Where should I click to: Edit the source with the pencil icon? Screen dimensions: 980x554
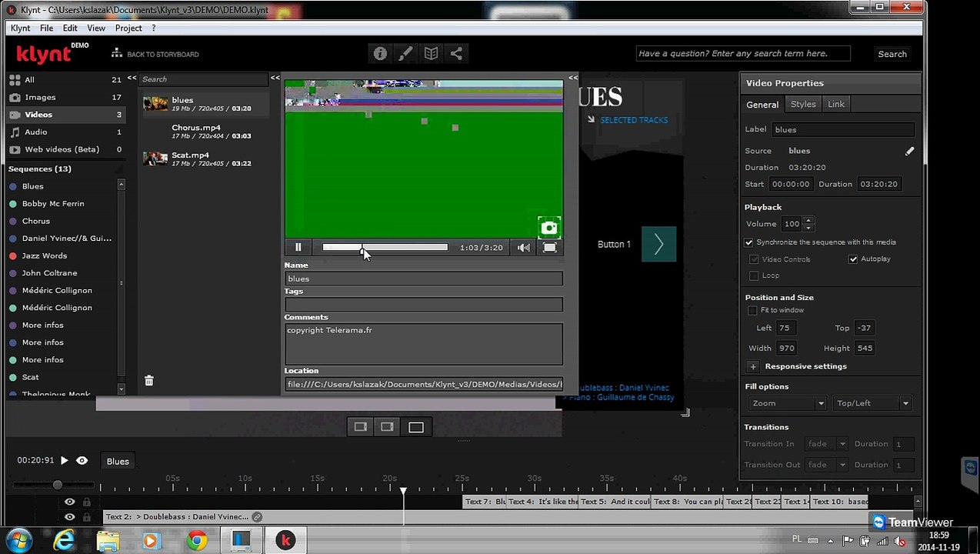pos(910,151)
